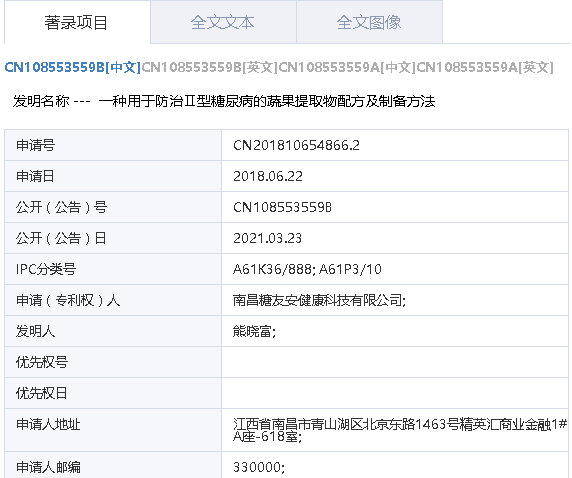This screenshot has height=478, width=572.
Task: Click the application date 2018.06.22
Action: pos(268,176)
